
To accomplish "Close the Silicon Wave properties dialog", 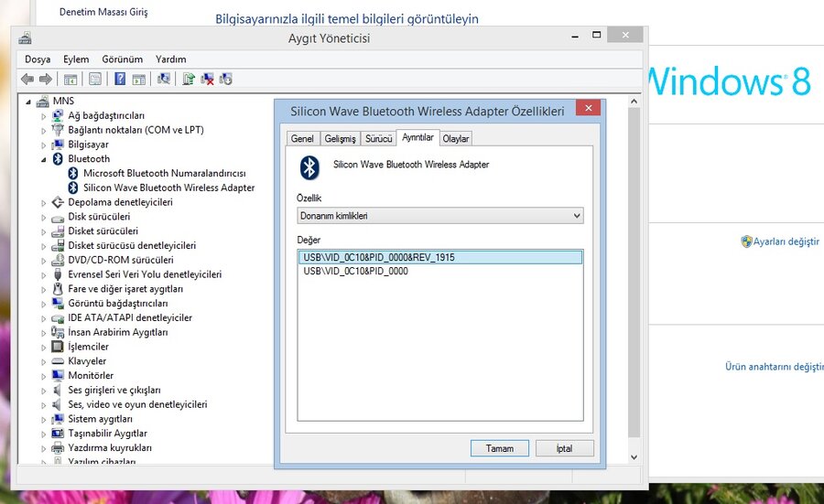I will click(589, 108).
